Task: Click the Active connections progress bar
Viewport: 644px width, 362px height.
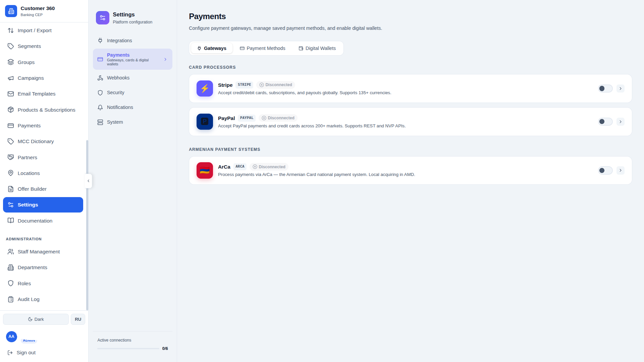Action: click(128, 349)
